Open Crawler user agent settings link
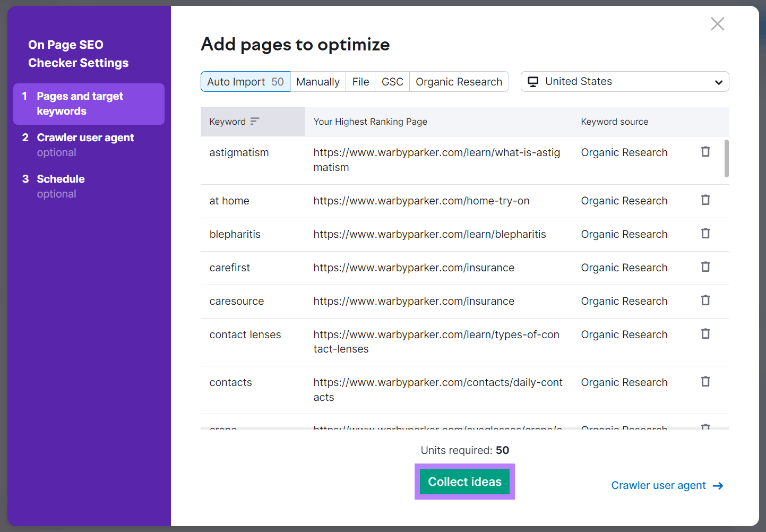Screen dimensions: 766x532 pyautogui.click(x=659, y=485)
